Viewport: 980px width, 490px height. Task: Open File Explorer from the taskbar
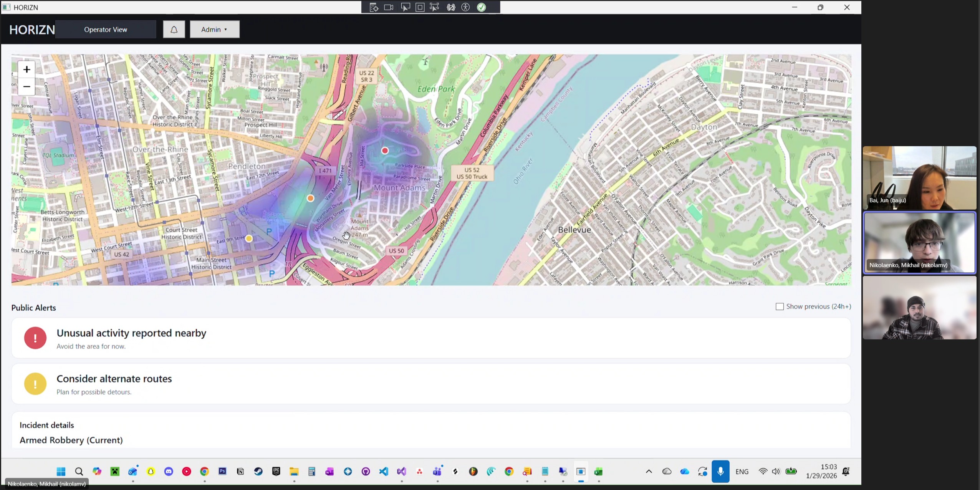[294, 472]
